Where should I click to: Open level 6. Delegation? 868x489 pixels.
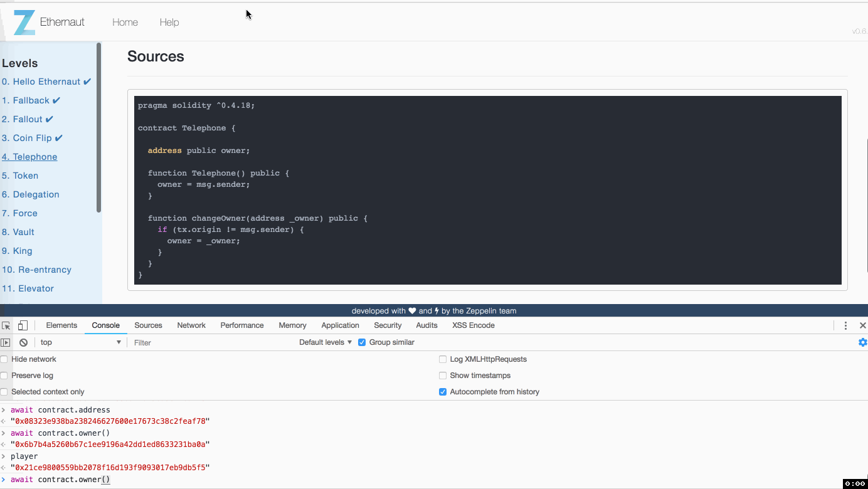pos(31,194)
